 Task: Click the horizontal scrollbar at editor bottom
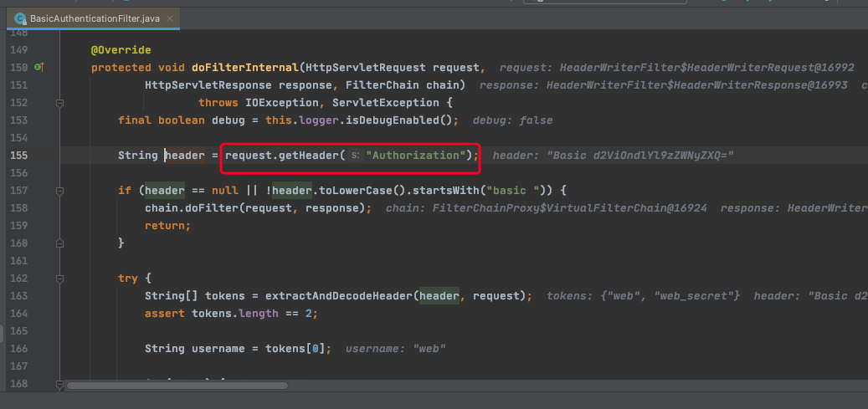(177, 386)
